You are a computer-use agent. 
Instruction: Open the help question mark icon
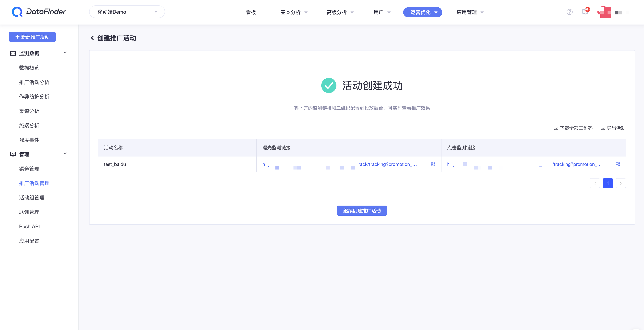click(569, 12)
